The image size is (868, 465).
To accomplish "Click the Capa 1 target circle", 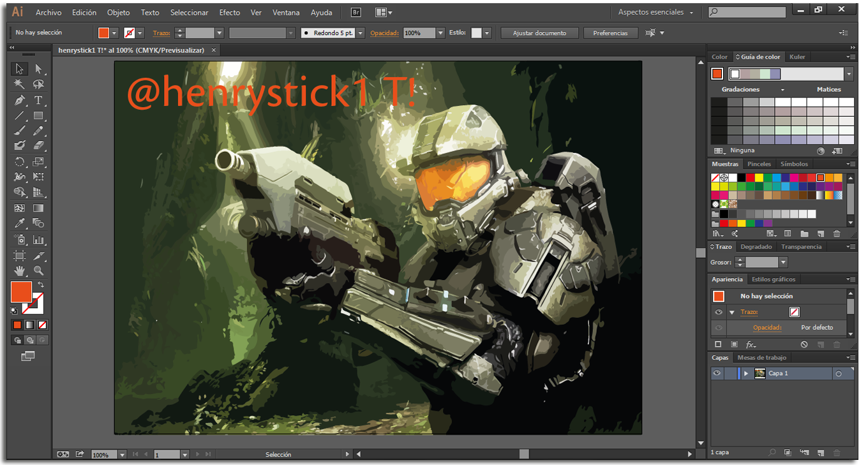I will (x=839, y=374).
